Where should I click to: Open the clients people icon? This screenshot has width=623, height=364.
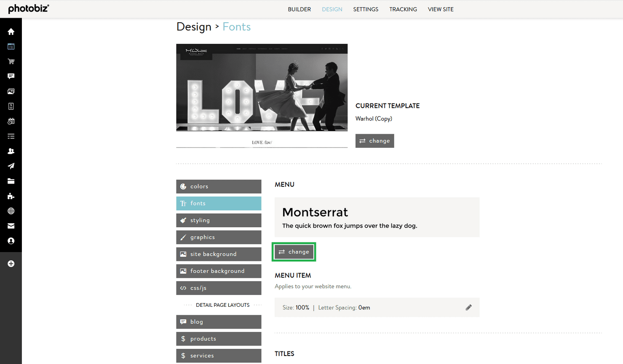(11, 151)
